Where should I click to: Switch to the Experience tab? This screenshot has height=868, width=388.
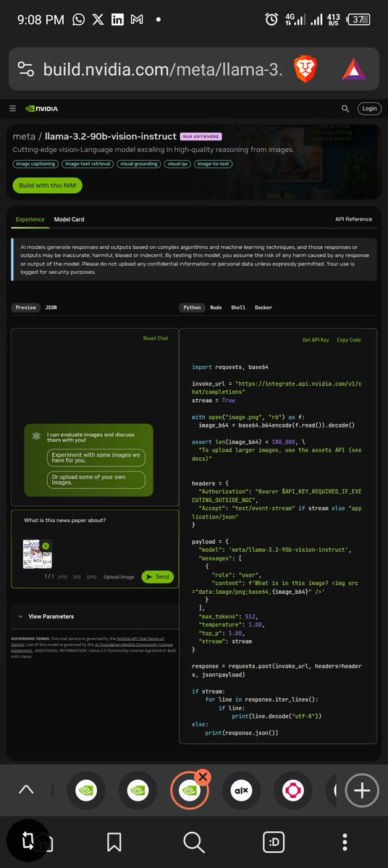(30, 219)
